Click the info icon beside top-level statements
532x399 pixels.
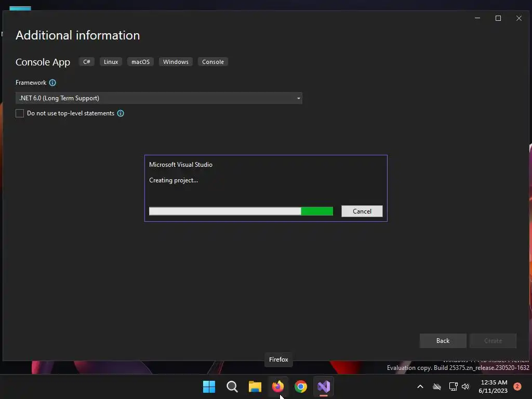click(121, 113)
